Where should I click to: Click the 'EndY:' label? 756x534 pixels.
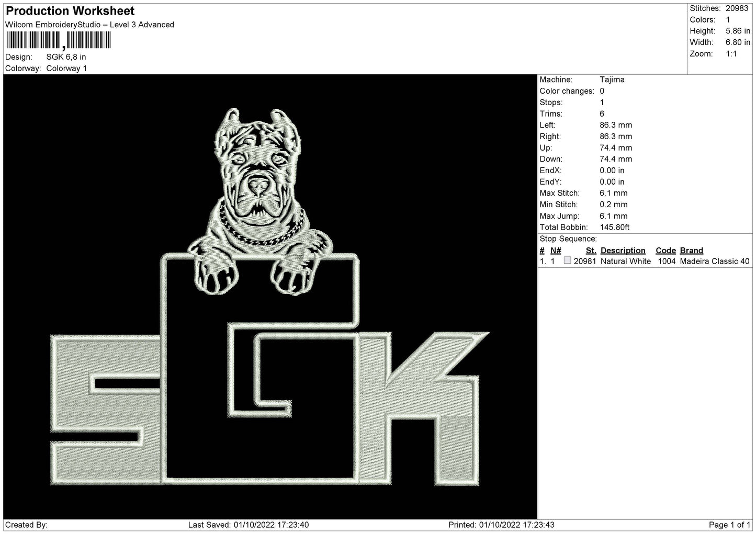[550, 182]
